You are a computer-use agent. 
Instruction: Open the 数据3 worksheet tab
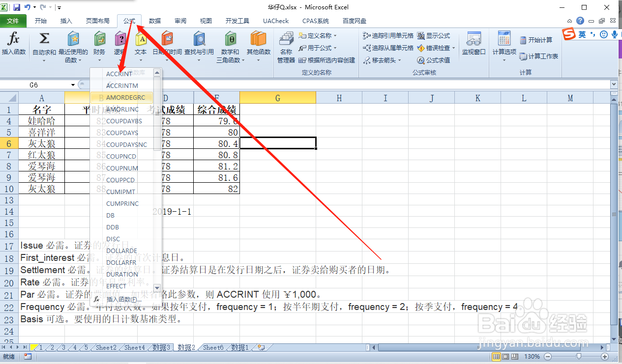tap(161, 348)
